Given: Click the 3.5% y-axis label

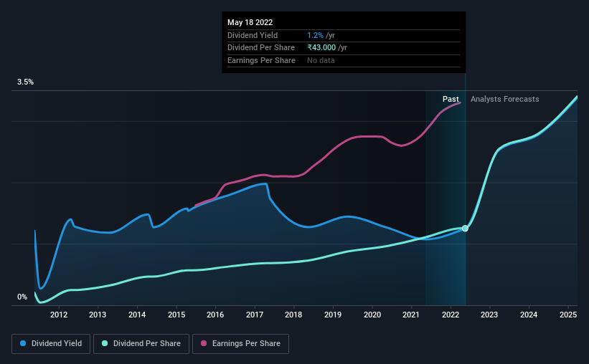Looking at the screenshot, I should tap(25, 82).
